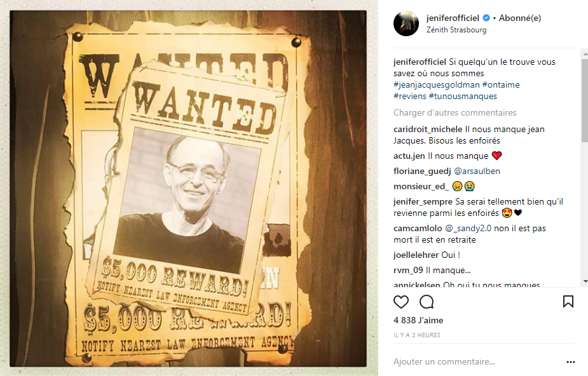Click the Wanted poster photo
This screenshot has height=376, width=588.
click(188, 189)
